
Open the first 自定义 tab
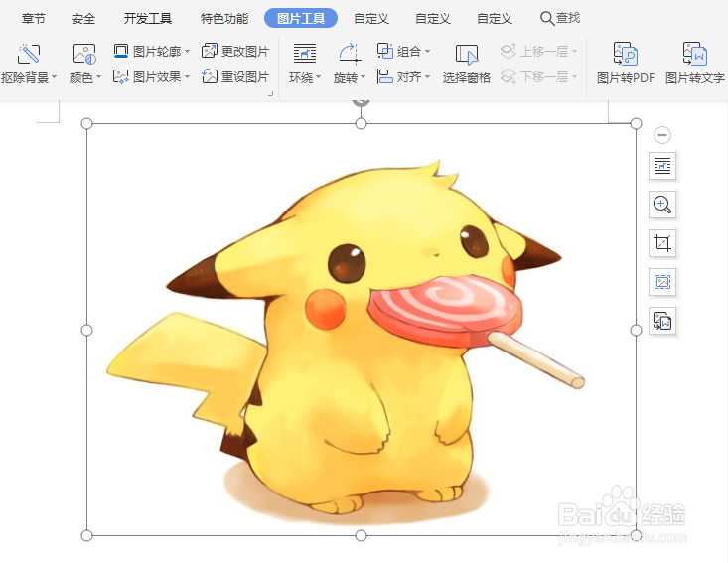tap(371, 19)
